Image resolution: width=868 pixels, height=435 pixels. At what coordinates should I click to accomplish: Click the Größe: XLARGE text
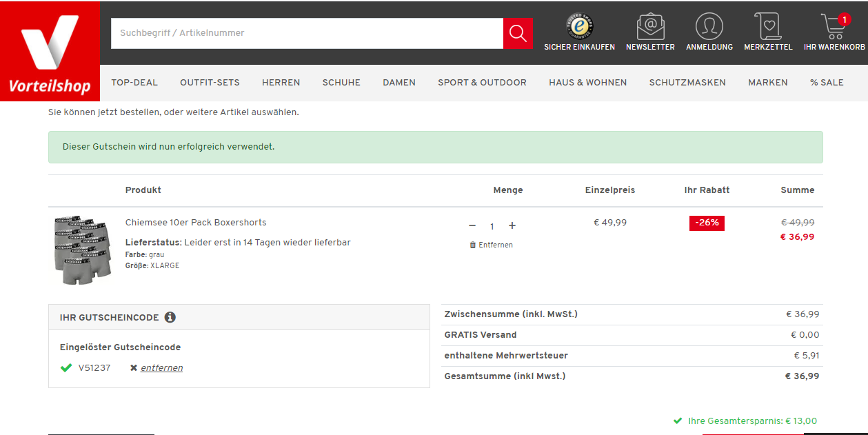pos(152,265)
